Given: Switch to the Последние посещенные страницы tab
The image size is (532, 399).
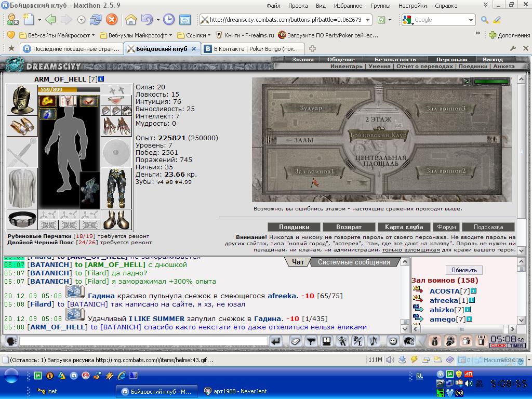Looking at the screenshot, I should click(72, 49).
